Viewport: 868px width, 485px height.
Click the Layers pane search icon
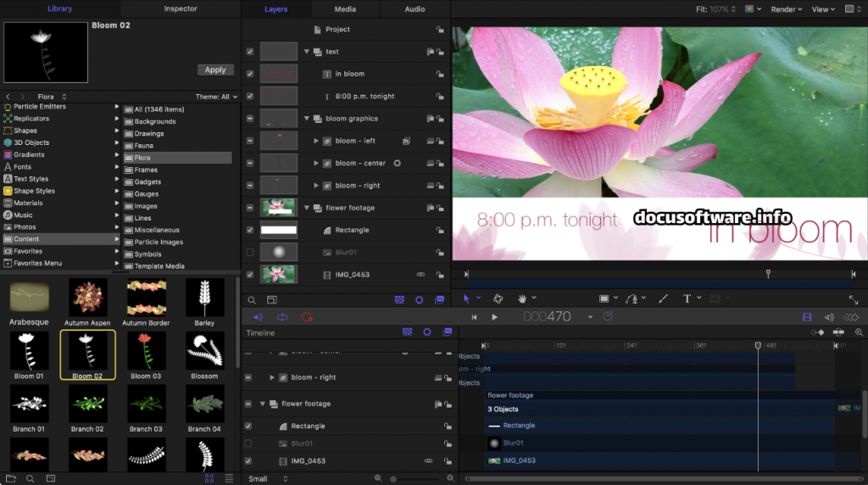point(252,300)
